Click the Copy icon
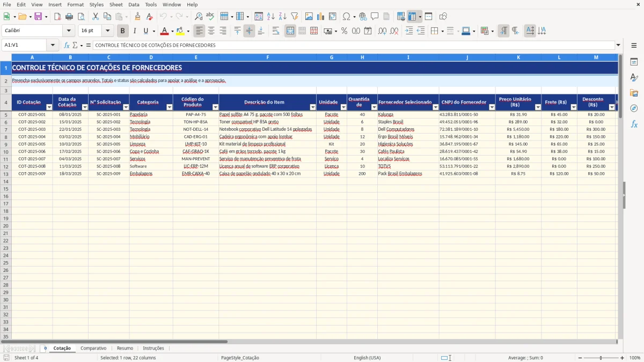Screen dimensions: 644x362 (x=107, y=17)
